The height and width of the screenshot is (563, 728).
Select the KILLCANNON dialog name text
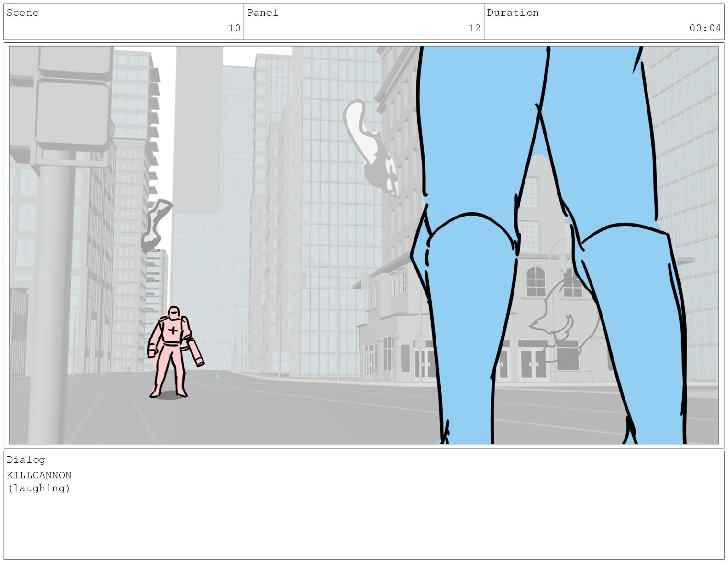[x=39, y=475]
